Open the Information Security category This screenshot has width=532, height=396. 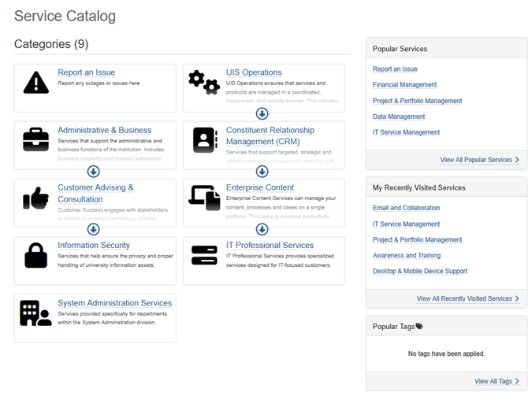94,245
